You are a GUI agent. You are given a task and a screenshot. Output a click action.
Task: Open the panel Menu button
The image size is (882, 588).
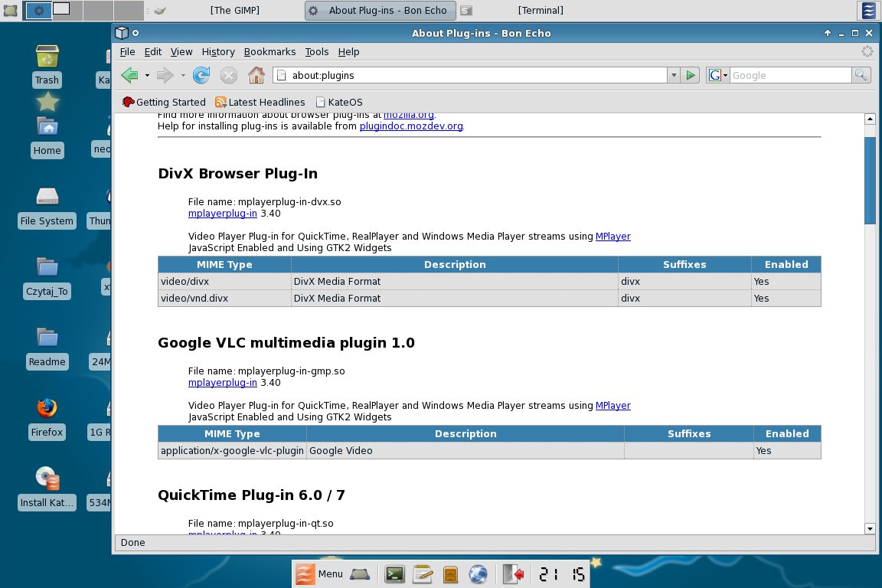pyautogui.click(x=319, y=574)
